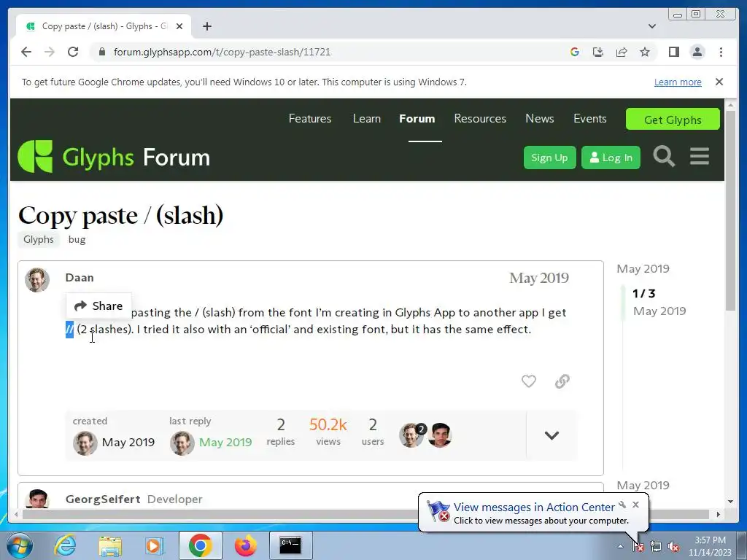Image resolution: width=747 pixels, height=560 pixels.
Task: Click the install/download icon in the address bar
Action: coord(598,52)
